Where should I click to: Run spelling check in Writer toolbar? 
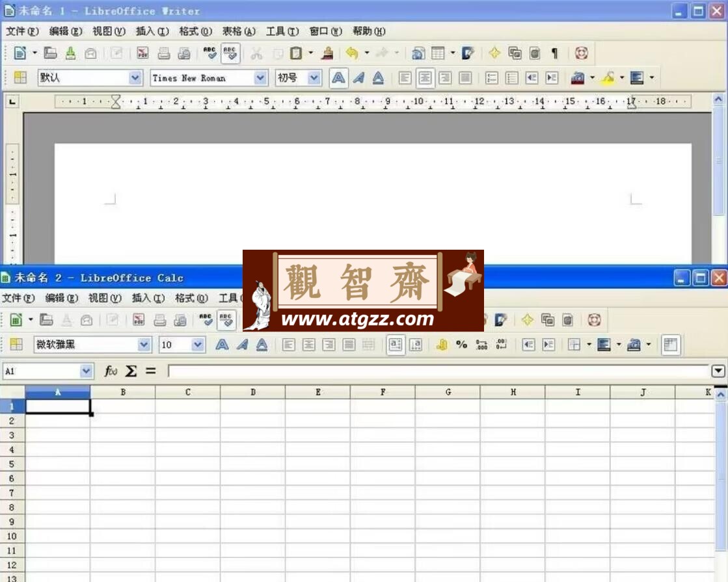210,53
